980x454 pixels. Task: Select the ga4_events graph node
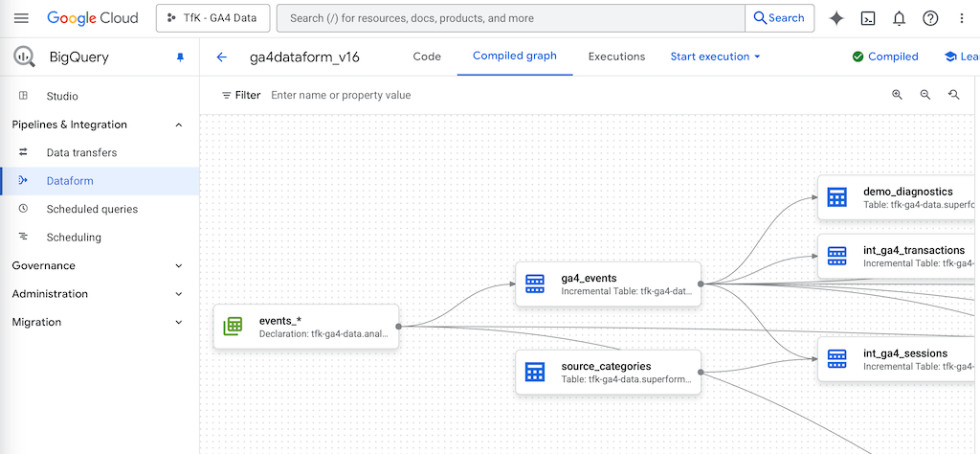tap(608, 284)
